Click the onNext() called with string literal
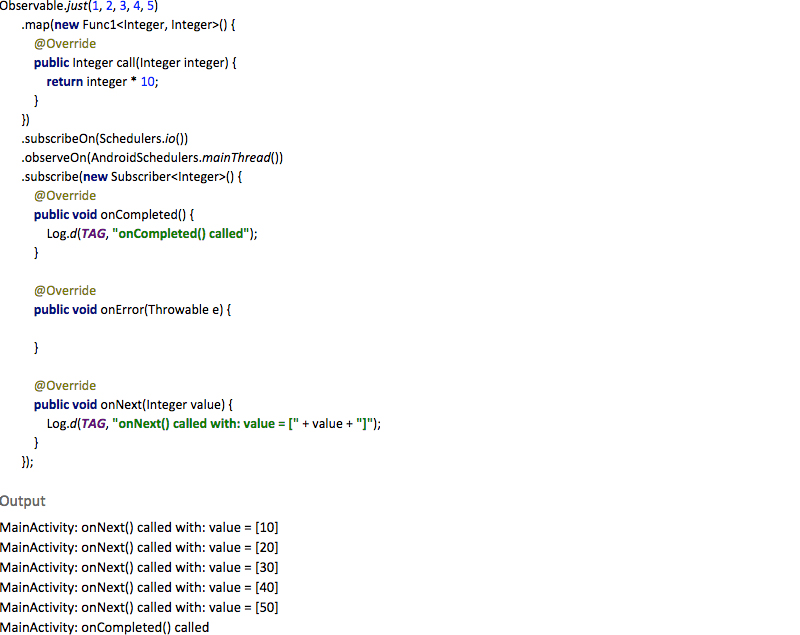 (x=200, y=423)
